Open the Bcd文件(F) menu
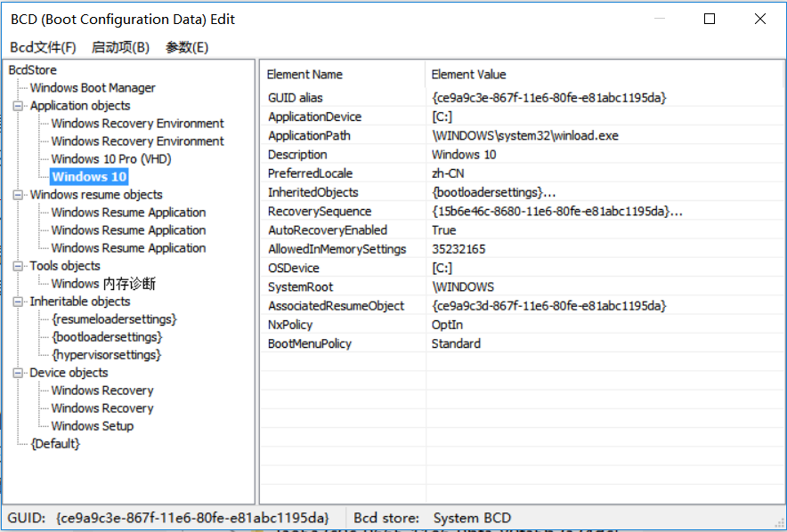Screen dimensions: 787x532 pyautogui.click(x=43, y=47)
